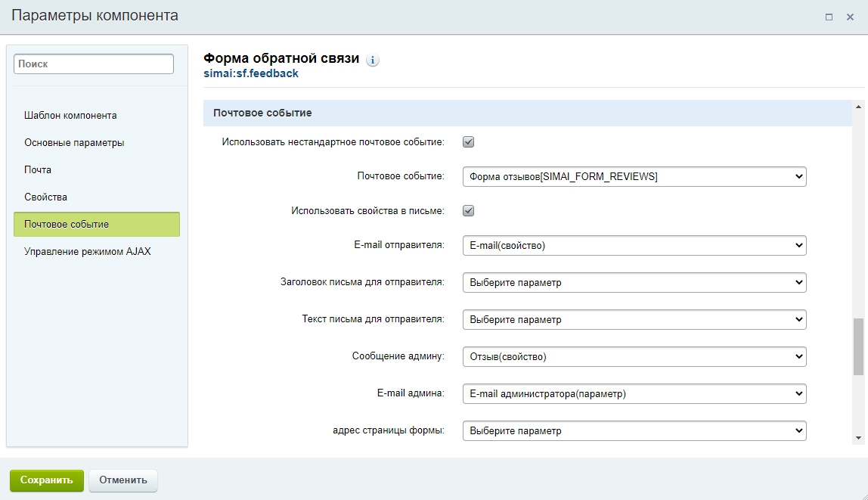Click the scroll up arrow in parameters panel
Image resolution: width=868 pixels, height=500 pixels.
857,107
